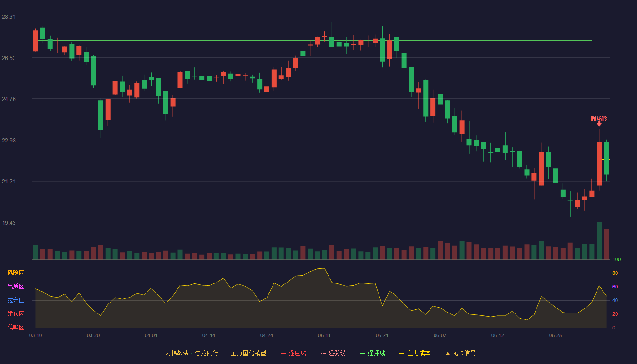This screenshot has height=364, width=637.
Task: Click the 假龙吟 signal marker label
Action: (x=599, y=118)
